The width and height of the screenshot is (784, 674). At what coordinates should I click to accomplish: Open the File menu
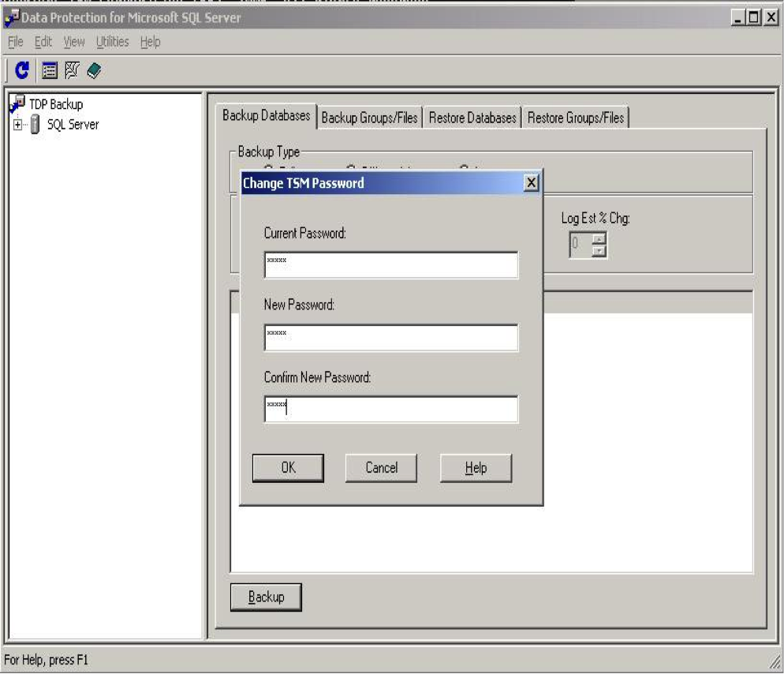click(x=16, y=42)
